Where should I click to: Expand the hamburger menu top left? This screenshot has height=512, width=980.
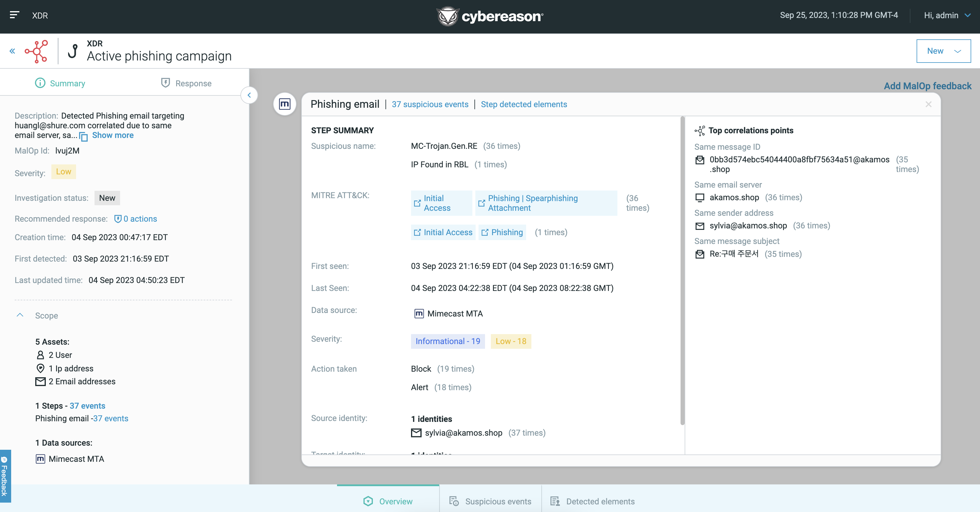click(14, 14)
